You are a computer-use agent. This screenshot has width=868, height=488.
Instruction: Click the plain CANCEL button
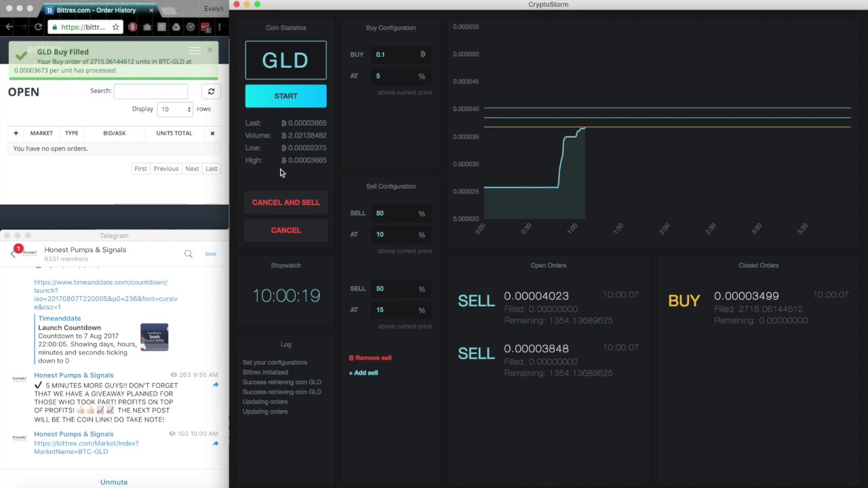coord(285,230)
